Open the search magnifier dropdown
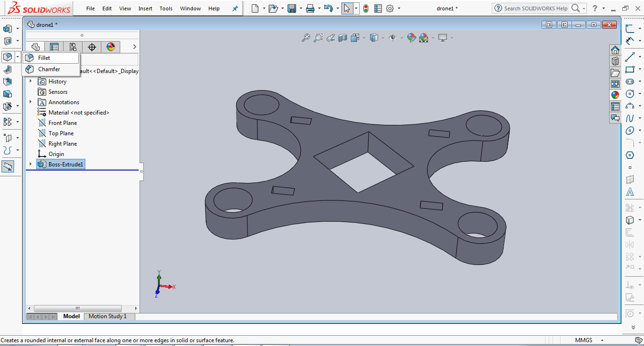This screenshot has width=644, height=346. tap(584, 8)
